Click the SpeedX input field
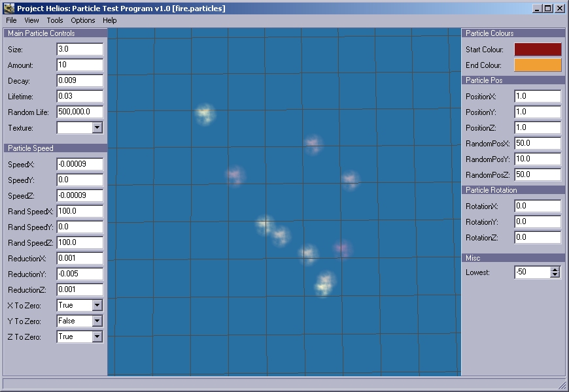The image size is (569, 392). coord(80,165)
